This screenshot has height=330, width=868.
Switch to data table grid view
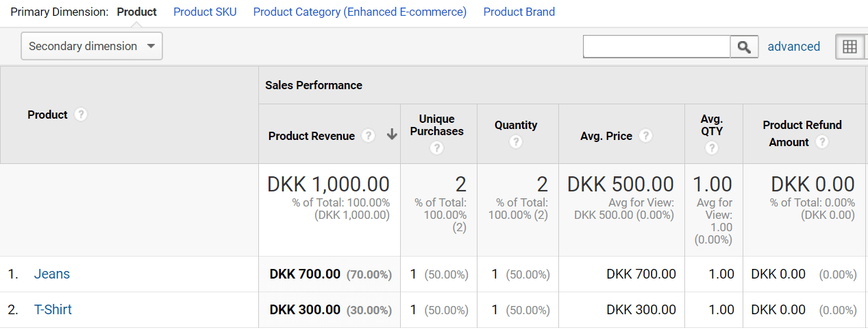pyautogui.click(x=850, y=47)
